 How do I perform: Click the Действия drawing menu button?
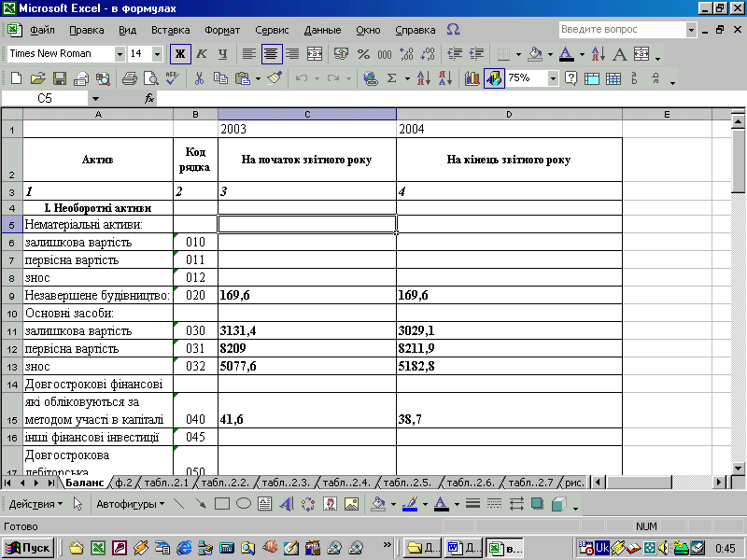click(35, 504)
